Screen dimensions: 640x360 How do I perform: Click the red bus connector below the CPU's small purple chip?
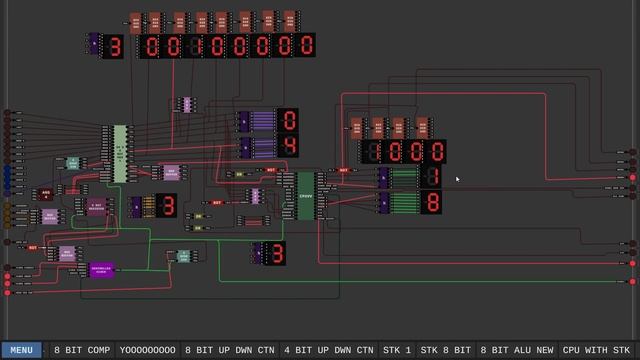pyautogui.click(x=253, y=222)
